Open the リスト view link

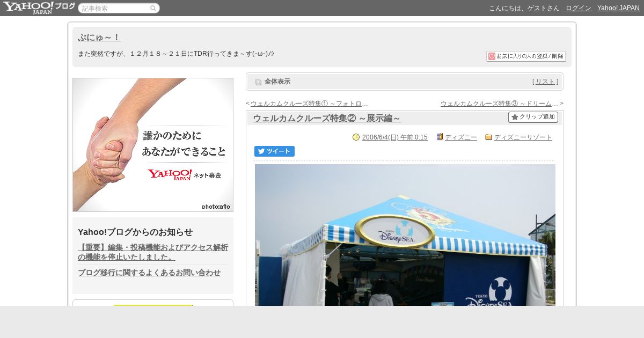coord(545,82)
